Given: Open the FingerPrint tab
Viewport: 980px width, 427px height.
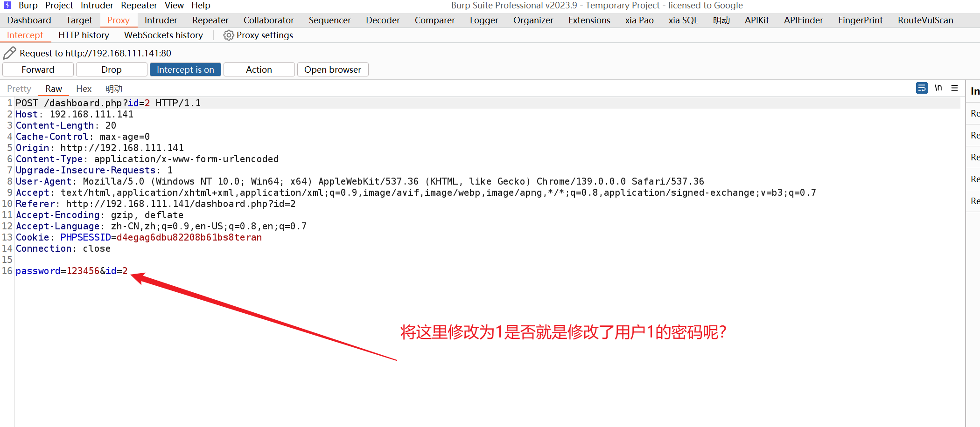Looking at the screenshot, I should click(x=861, y=21).
